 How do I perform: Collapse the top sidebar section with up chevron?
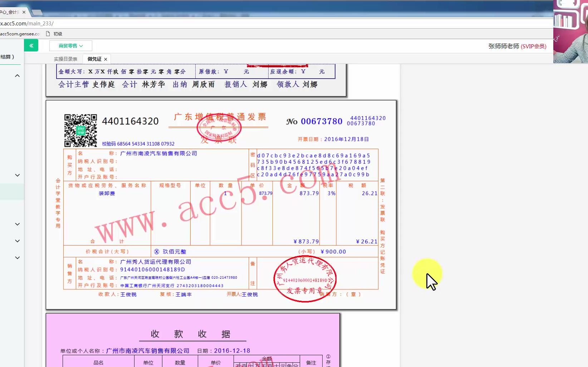[17, 75]
